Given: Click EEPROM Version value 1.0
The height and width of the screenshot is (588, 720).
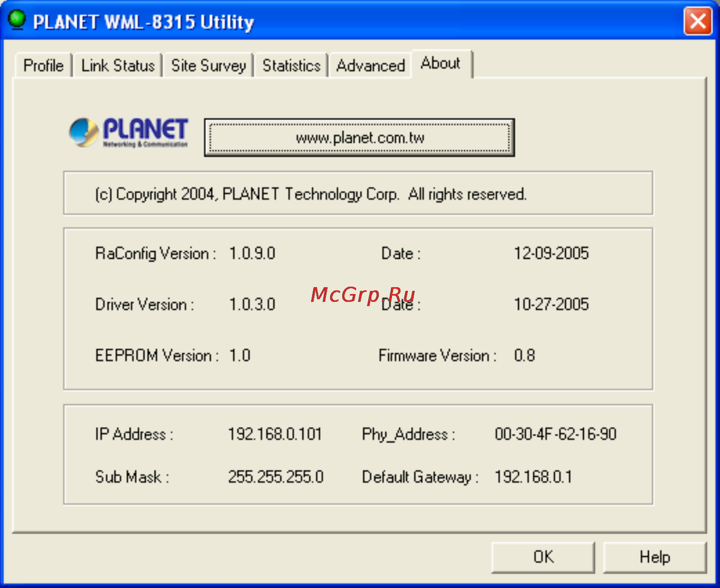Looking at the screenshot, I should point(239,355).
